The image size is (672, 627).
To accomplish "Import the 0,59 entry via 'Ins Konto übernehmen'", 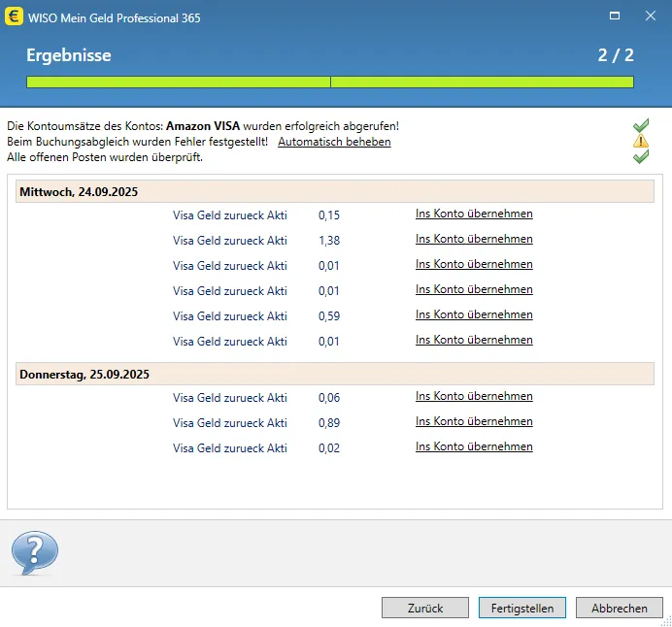I will pyautogui.click(x=474, y=315).
